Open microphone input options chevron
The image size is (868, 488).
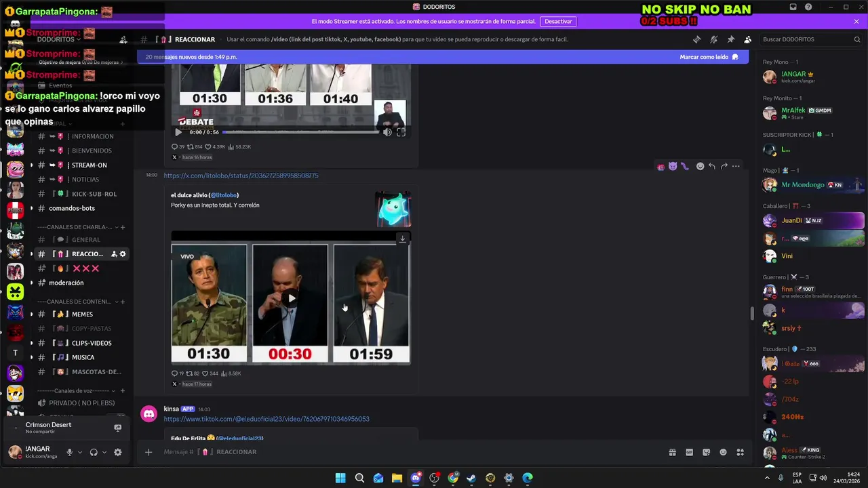coord(80,452)
